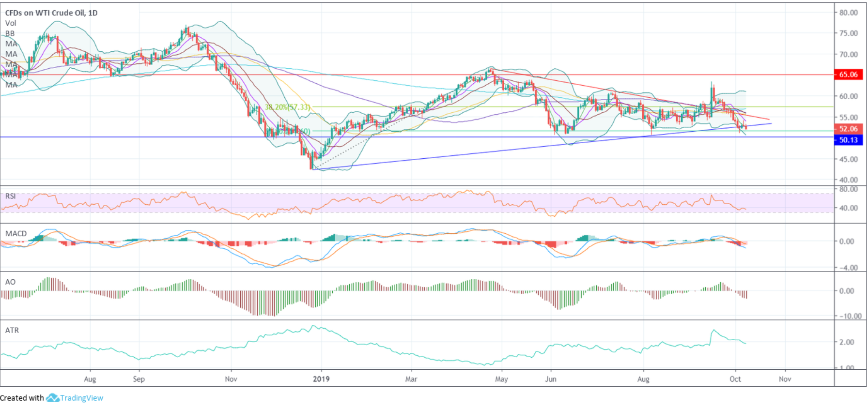Click the first MA label below BB
The width and height of the screenshot is (868, 408).
tap(11, 44)
